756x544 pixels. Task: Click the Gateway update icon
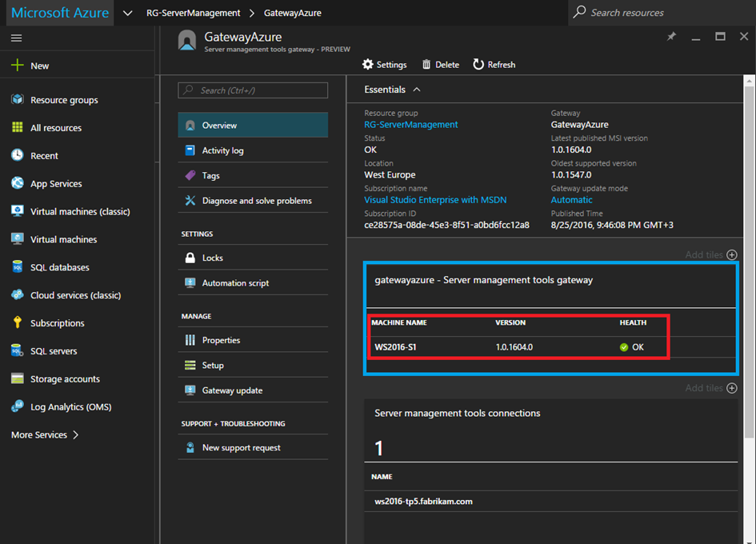pyautogui.click(x=190, y=390)
